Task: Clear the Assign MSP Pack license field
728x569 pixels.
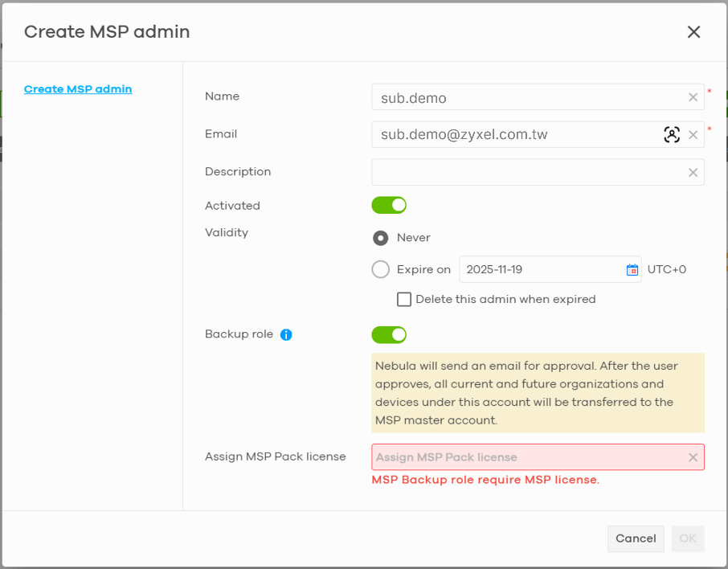Action: tap(693, 456)
